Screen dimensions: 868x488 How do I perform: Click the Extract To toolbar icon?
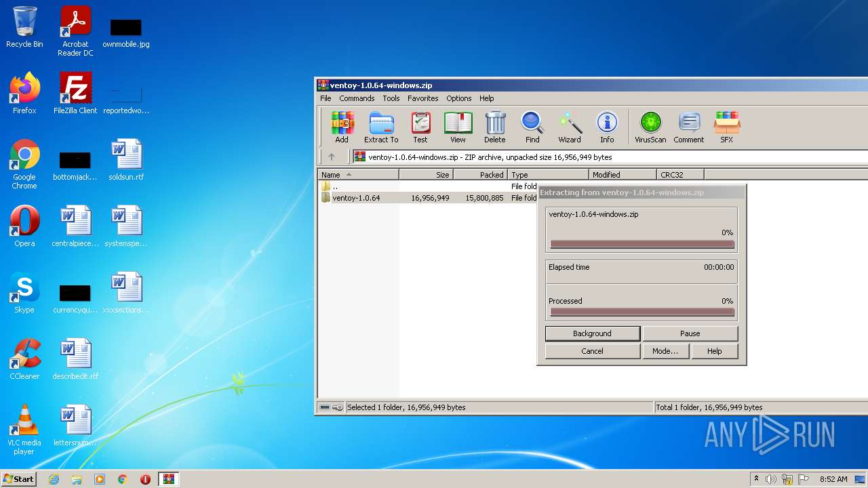click(x=381, y=127)
